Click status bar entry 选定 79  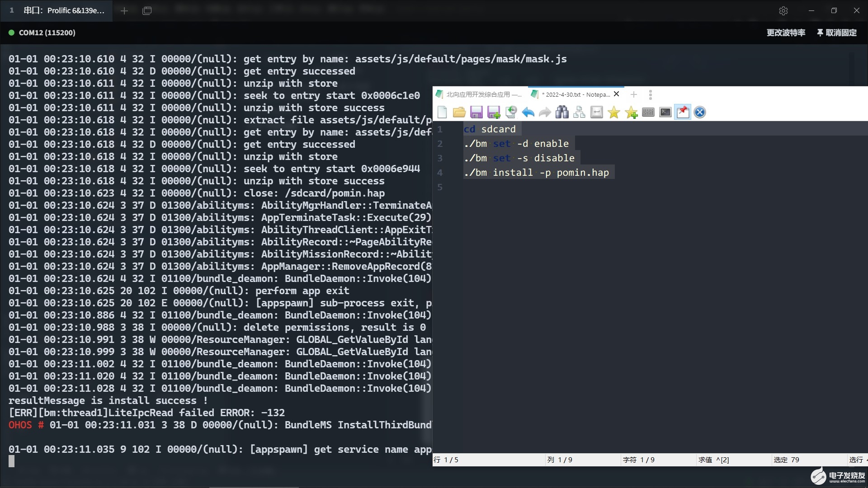tap(787, 460)
